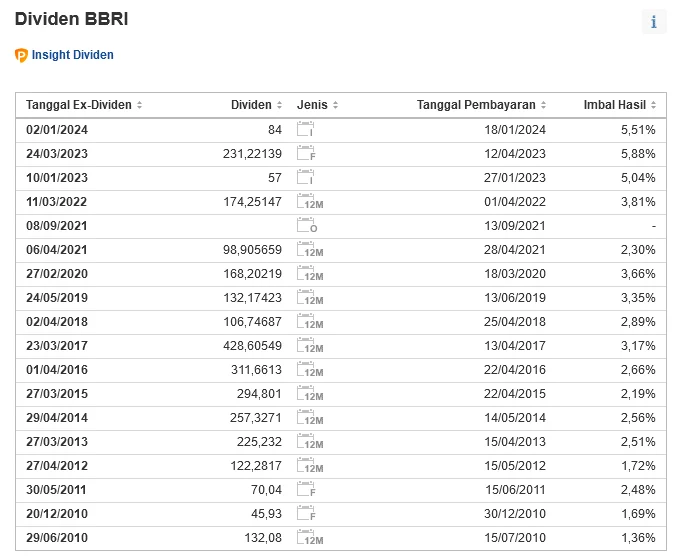Select dividend value 231,22139

point(252,154)
